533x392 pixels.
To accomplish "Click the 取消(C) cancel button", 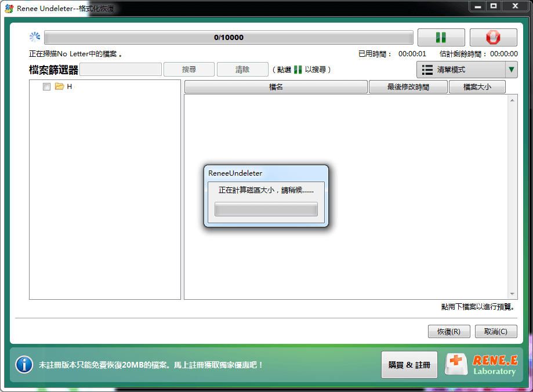I will [496, 332].
